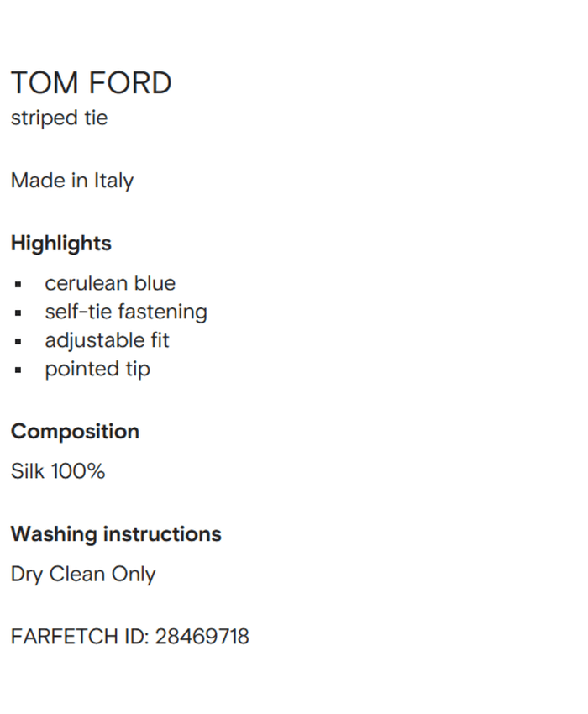
Task: Select the 'Dry Clean Only' text
Action: pos(83,575)
